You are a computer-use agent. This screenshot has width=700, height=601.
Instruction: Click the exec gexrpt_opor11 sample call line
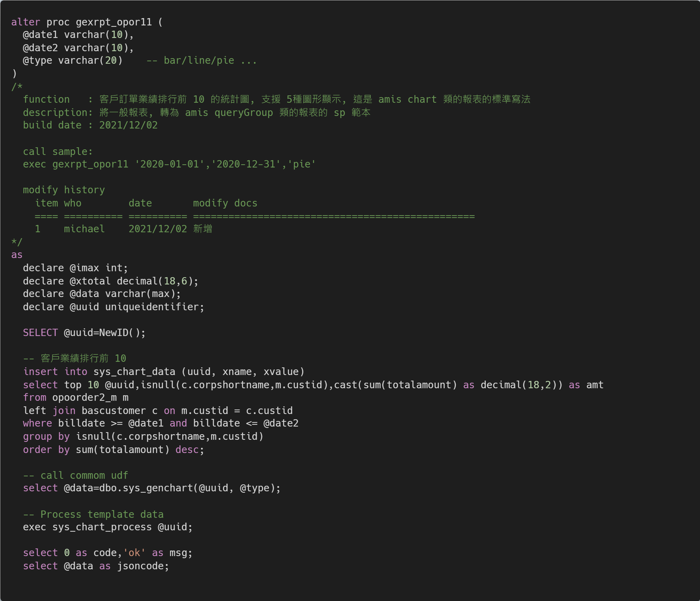click(x=169, y=164)
